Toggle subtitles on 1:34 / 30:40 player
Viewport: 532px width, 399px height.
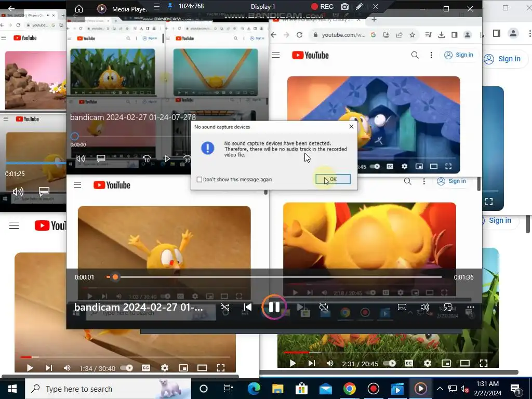(x=146, y=368)
